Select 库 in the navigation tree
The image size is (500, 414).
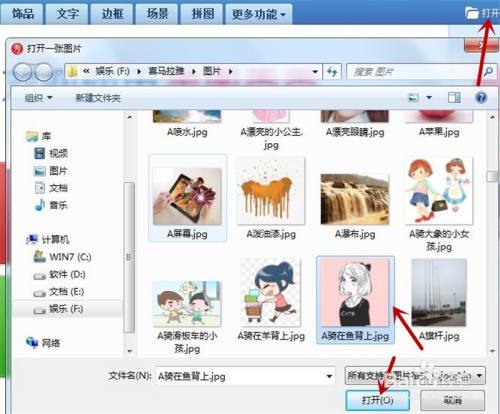(x=38, y=136)
